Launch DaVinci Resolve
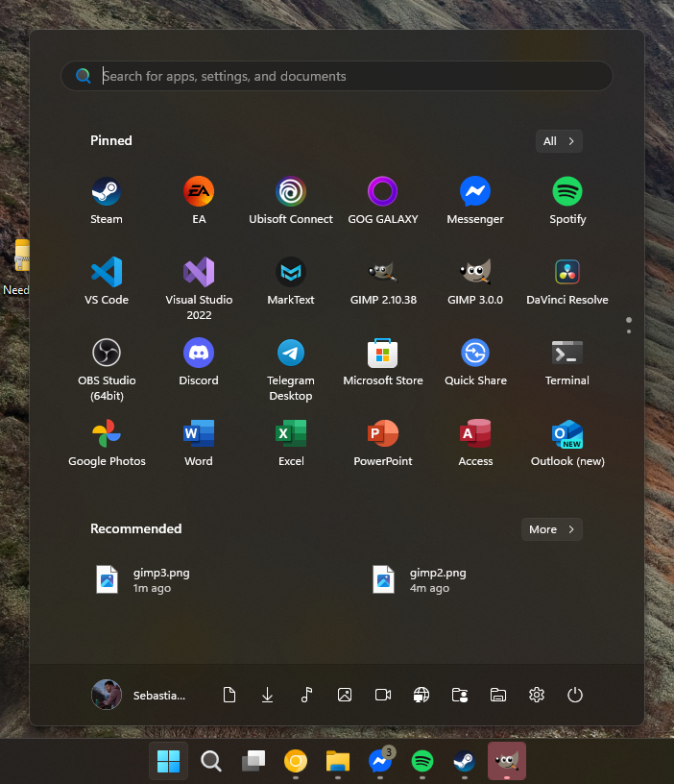The height and width of the screenshot is (784, 674). pyautogui.click(x=567, y=281)
